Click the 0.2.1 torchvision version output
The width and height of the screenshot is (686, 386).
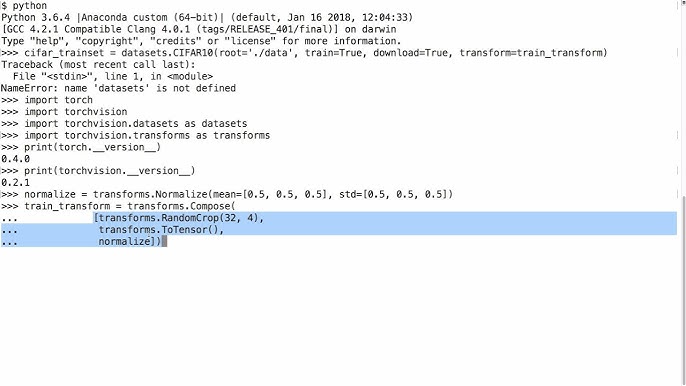[x=15, y=182]
